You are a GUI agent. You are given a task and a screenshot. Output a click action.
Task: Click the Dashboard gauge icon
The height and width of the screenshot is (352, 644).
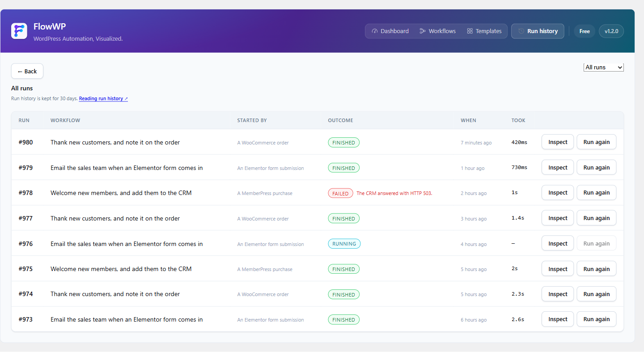(375, 31)
